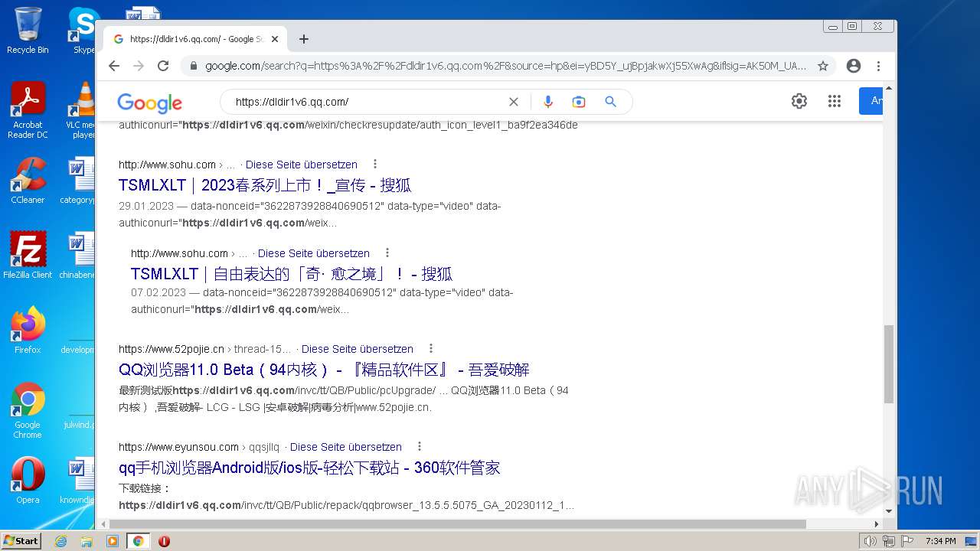Open the qq手机浏览器Android版 result

click(x=309, y=468)
